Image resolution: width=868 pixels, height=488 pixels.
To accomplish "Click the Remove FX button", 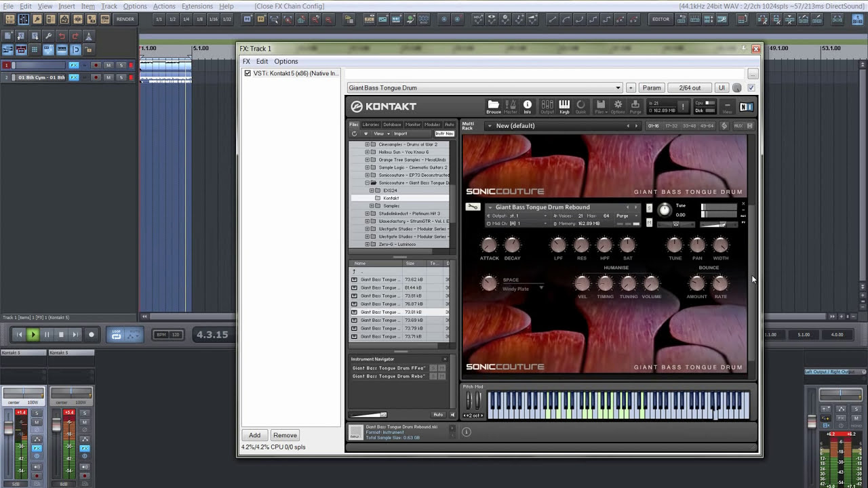I will [285, 435].
